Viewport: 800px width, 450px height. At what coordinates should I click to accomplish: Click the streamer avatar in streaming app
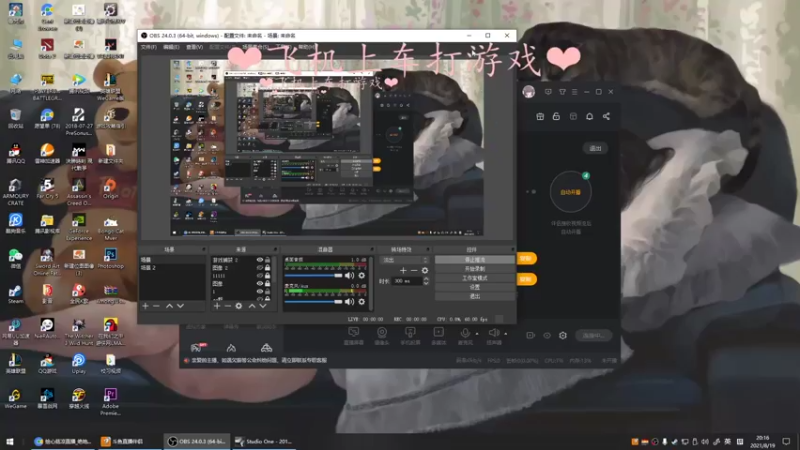point(529,92)
